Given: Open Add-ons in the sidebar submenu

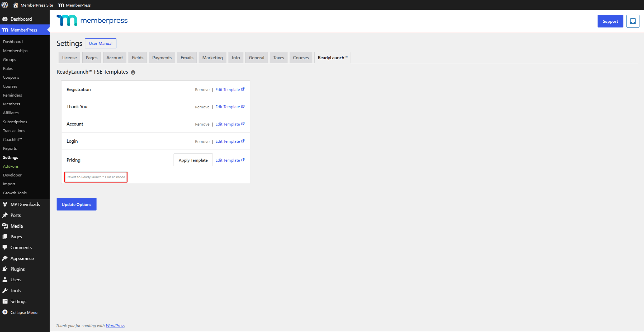Looking at the screenshot, I should pyautogui.click(x=11, y=166).
